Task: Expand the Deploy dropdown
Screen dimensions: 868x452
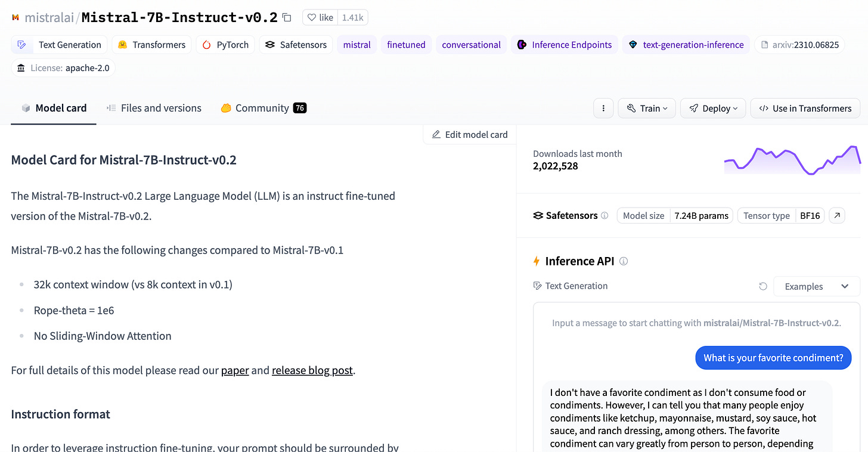Action: tap(713, 108)
